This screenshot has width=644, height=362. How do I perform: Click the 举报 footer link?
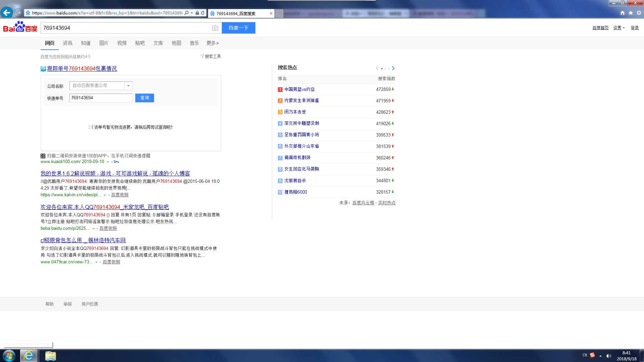[67, 304]
